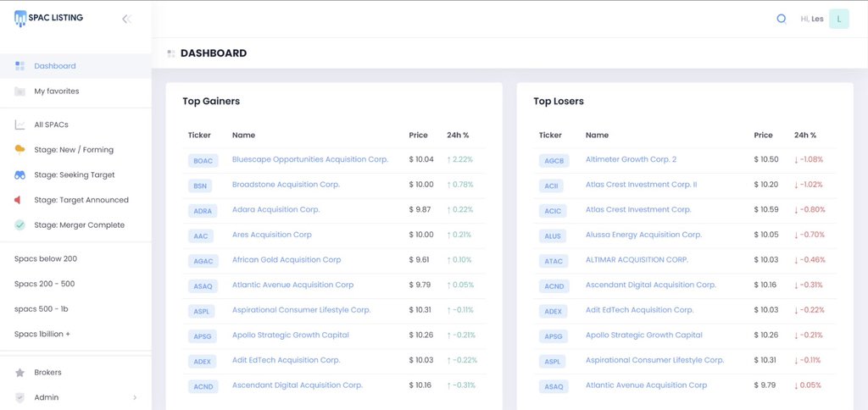Select Stage: New / Forming
The width and height of the screenshot is (868, 410).
(74, 150)
